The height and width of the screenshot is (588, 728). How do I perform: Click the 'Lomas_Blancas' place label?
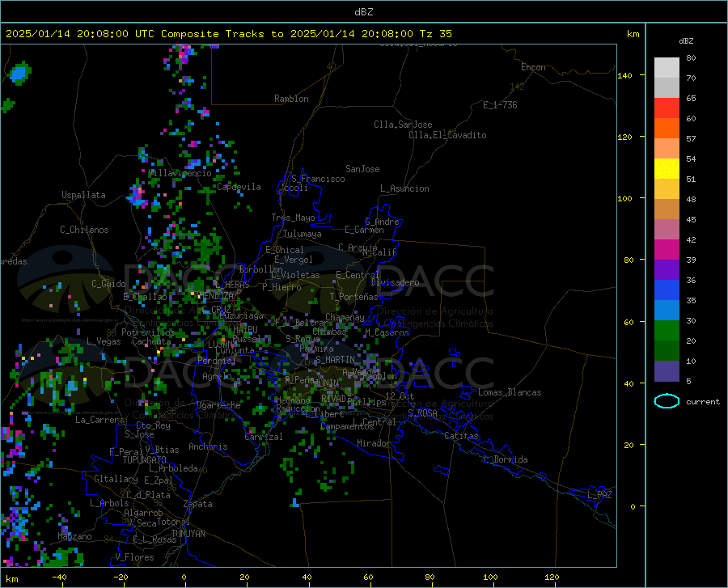point(510,392)
